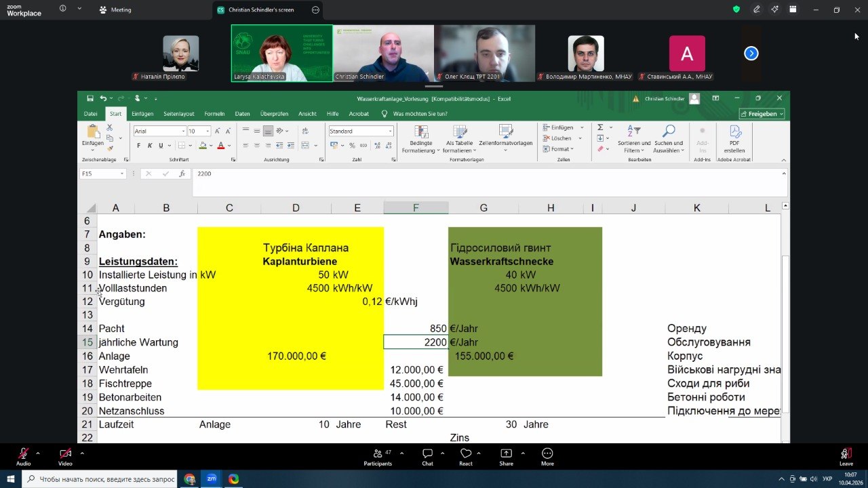Open the Seitenlayout ribbon tab

coord(178,114)
